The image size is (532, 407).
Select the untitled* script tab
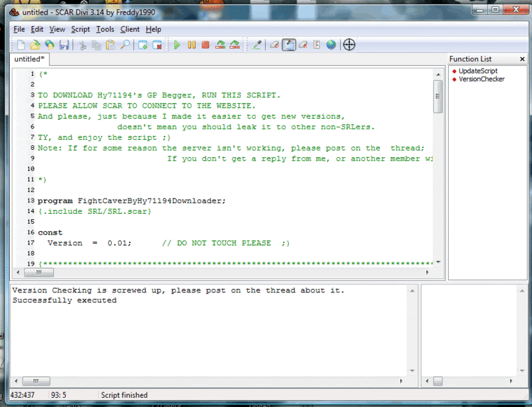29,59
